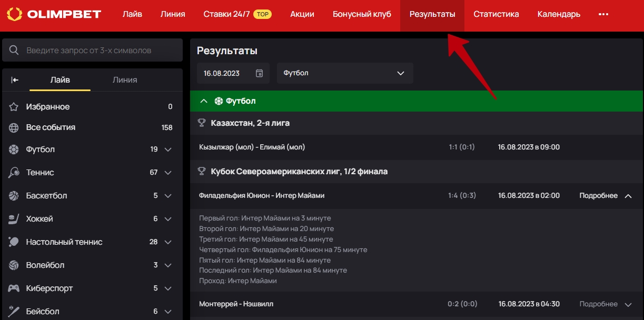Viewport: 644px width, 320px height.
Task: Click the Favorites star icon
Action: pos(14,107)
